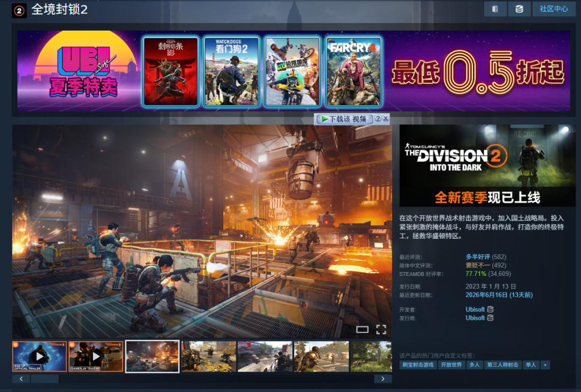Screen dimensions: 581x392
Task: Open the 2026年6月16日 last update link
Action: coord(499,295)
